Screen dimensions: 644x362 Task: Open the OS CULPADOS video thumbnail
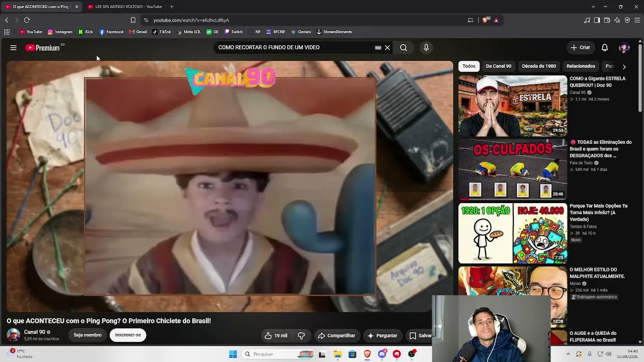tap(513, 169)
